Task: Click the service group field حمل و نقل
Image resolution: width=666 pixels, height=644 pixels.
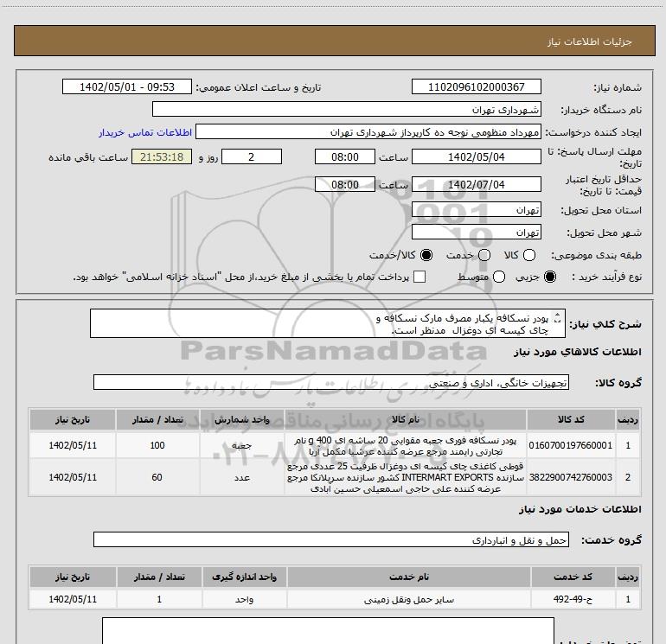Action: pyautogui.click(x=331, y=539)
